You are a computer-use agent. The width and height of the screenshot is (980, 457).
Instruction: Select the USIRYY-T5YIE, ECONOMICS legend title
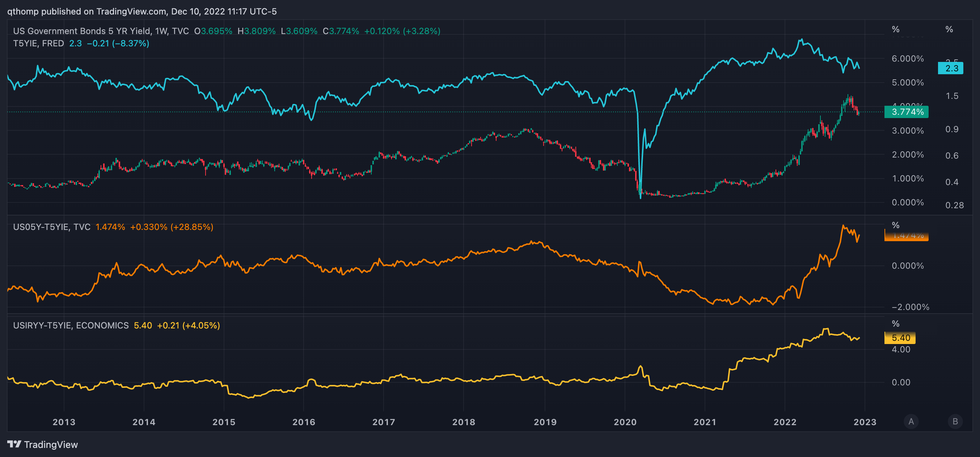click(71, 326)
